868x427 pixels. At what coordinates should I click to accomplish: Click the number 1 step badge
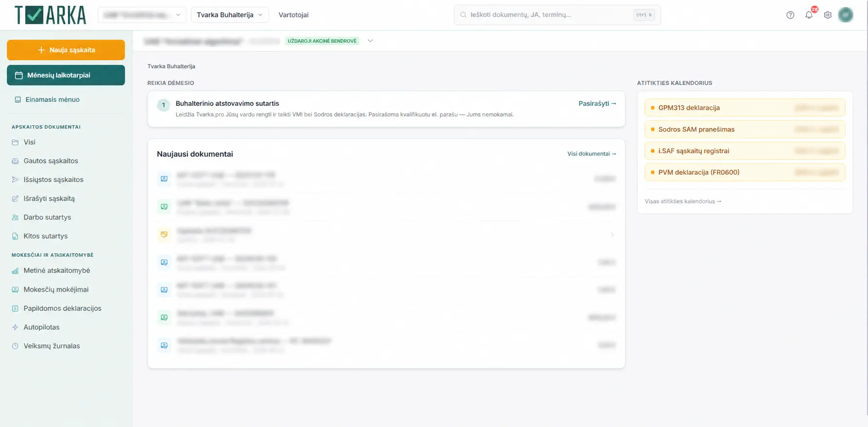(163, 105)
